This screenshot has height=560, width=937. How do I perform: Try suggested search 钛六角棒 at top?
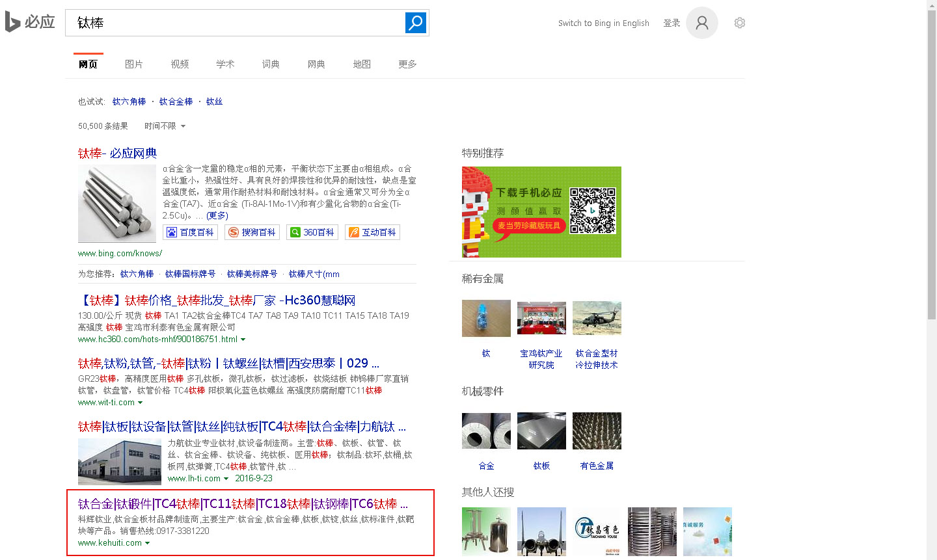coord(129,101)
